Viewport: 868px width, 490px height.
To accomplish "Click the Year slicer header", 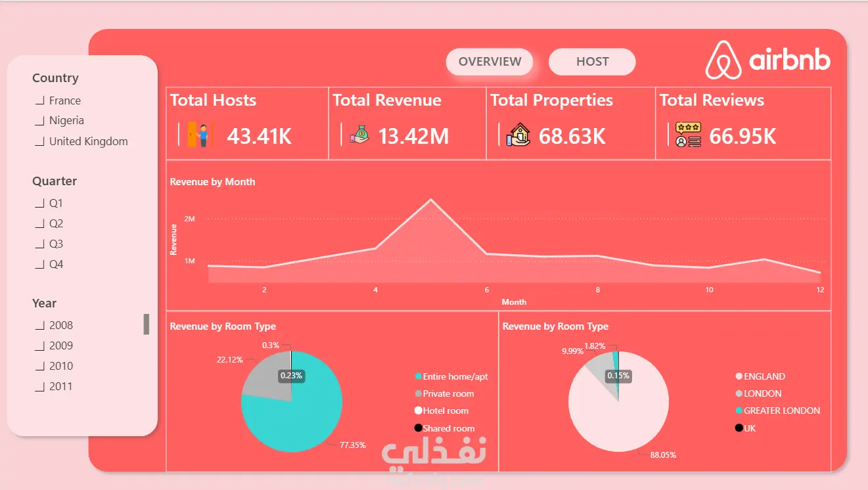I will tap(44, 303).
